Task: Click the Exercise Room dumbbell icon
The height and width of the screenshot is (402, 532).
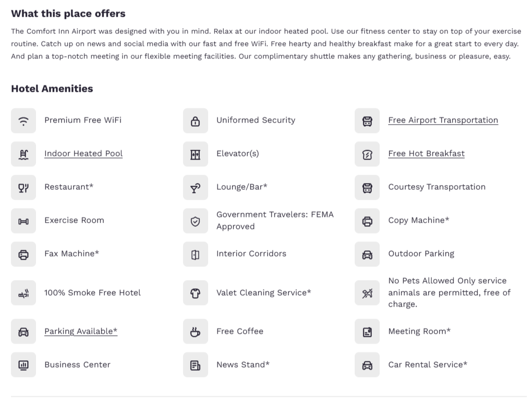Action: 23,221
